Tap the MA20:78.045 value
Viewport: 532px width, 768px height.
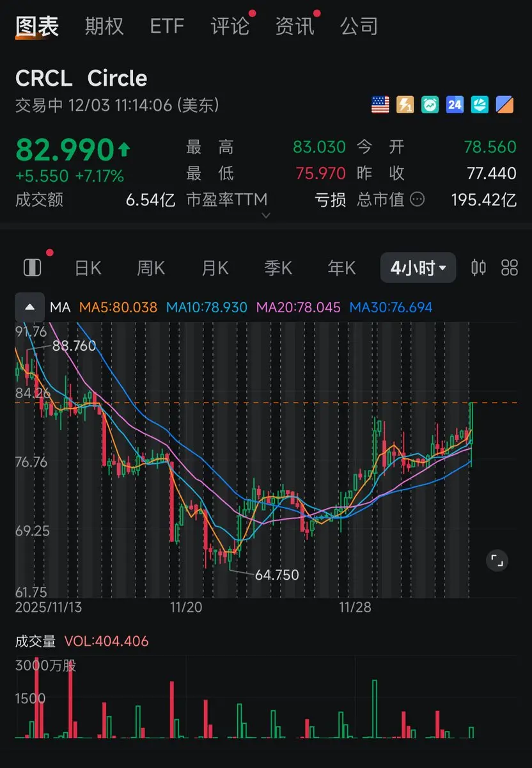[x=298, y=307]
